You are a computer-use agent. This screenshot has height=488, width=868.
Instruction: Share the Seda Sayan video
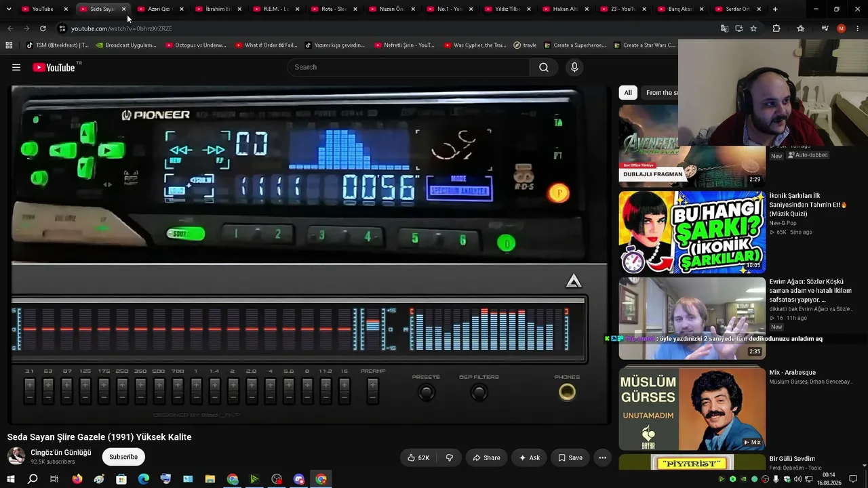[486, 457]
